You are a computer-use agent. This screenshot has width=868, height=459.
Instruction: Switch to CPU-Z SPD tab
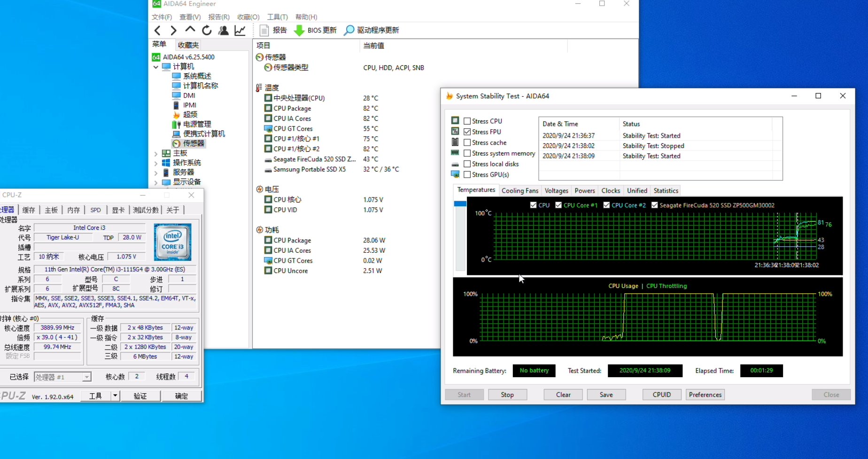point(95,210)
